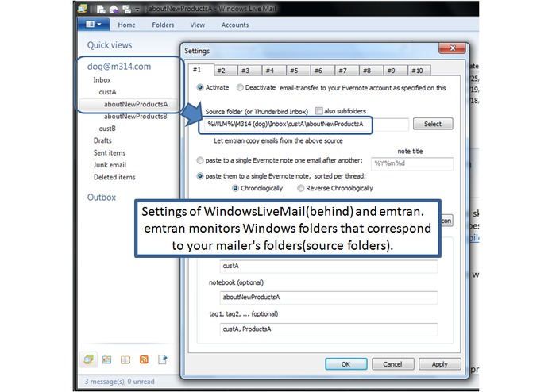552x392 pixels.
Task: Close the Settings dialog
Action: 453,48
